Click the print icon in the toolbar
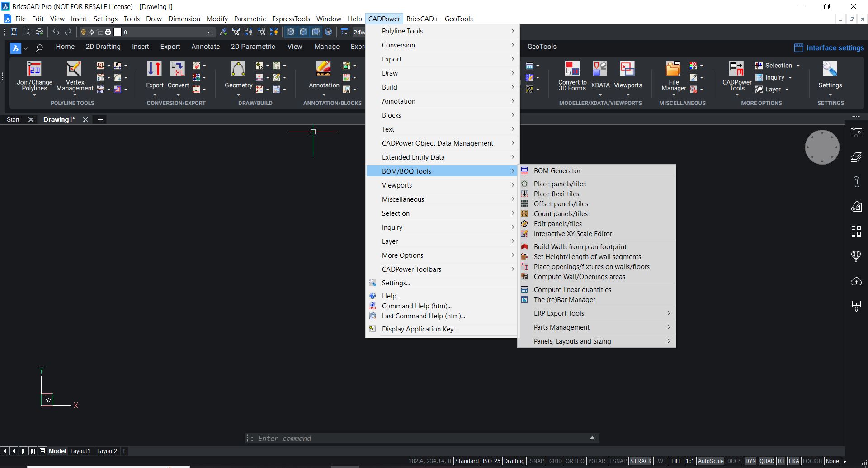The width and height of the screenshot is (868, 468). (39, 32)
